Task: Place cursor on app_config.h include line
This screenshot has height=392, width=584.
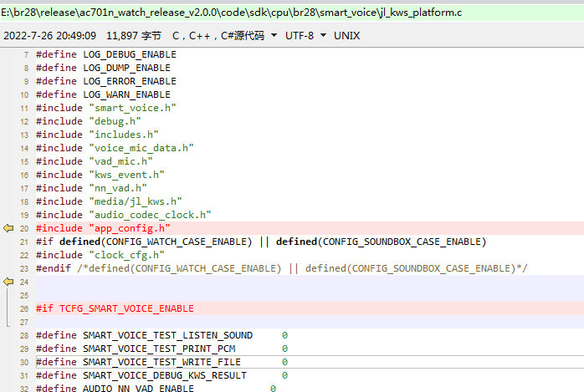Action: [310, 228]
